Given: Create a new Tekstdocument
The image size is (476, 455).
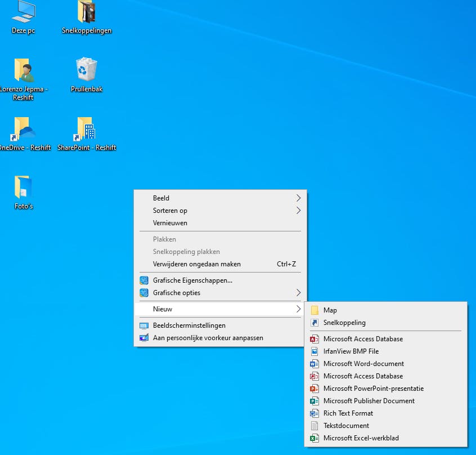Looking at the screenshot, I should (346, 426).
